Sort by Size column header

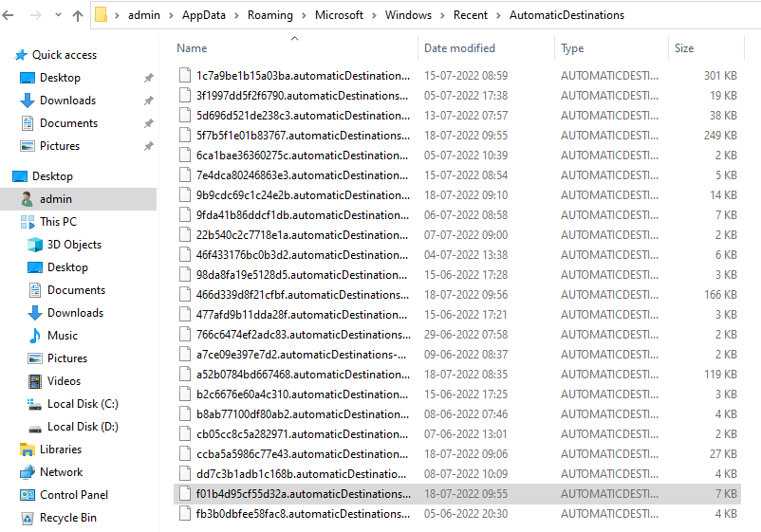[x=684, y=48]
